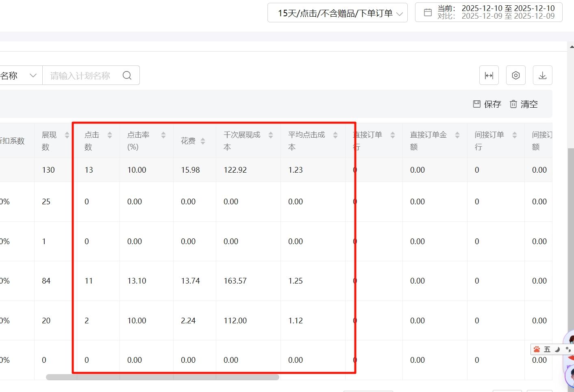
Task: Click the column width adjust icon
Action: pyautogui.click(x=489, y=76)
